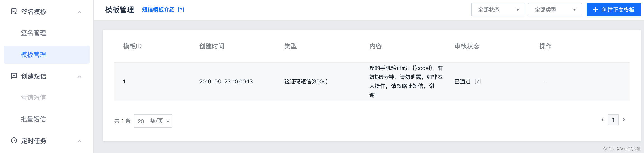Click the 创建短信 section icon
Screen dimensions: 644x153
click(x=14, y=76)
